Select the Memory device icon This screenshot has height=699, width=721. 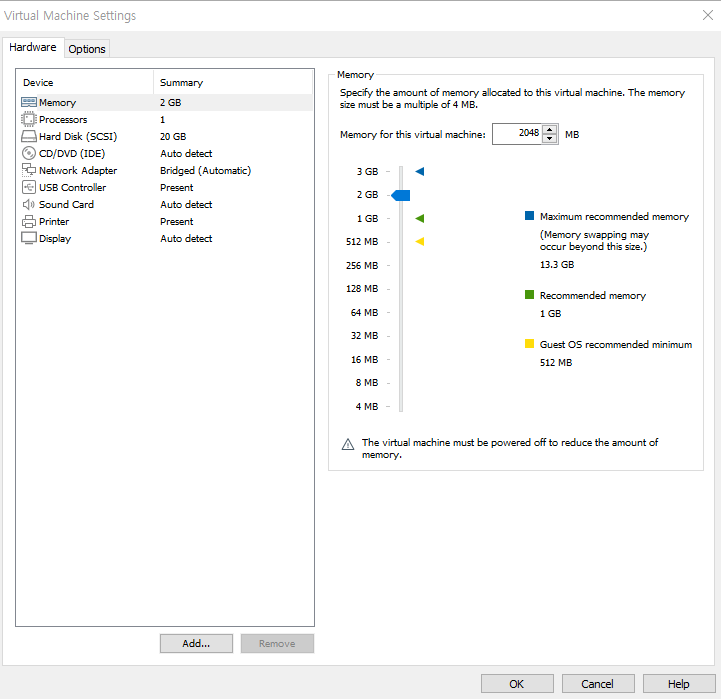point(29,102)
